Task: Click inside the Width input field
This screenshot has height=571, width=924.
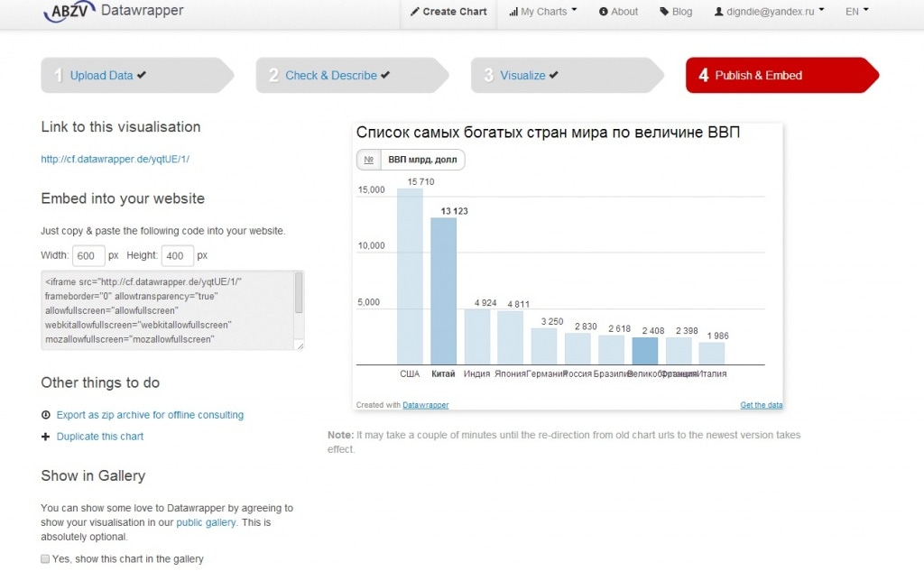Action: (x=88, y=255)
